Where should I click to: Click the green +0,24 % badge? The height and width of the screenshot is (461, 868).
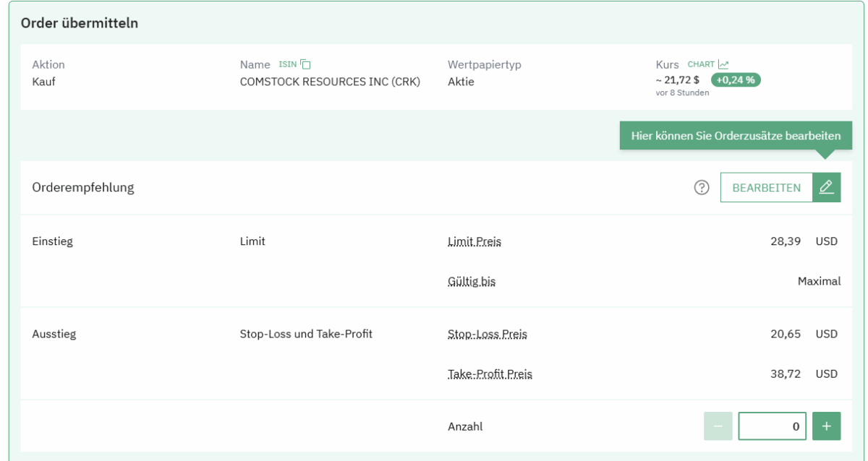(x=737, y=80)
